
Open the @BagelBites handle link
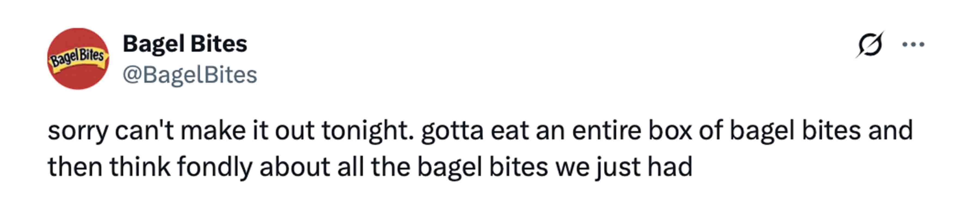pyautogui.click(x=190, y=74)
